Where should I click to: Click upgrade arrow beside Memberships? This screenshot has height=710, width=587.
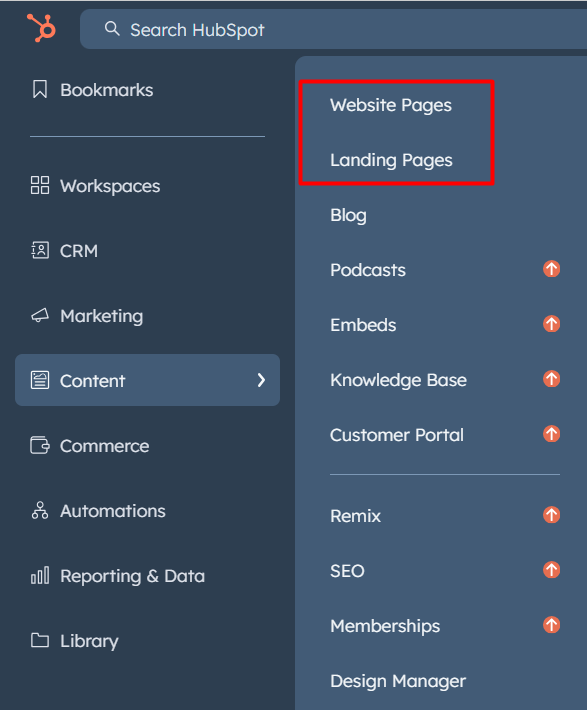tap(551, 625)
